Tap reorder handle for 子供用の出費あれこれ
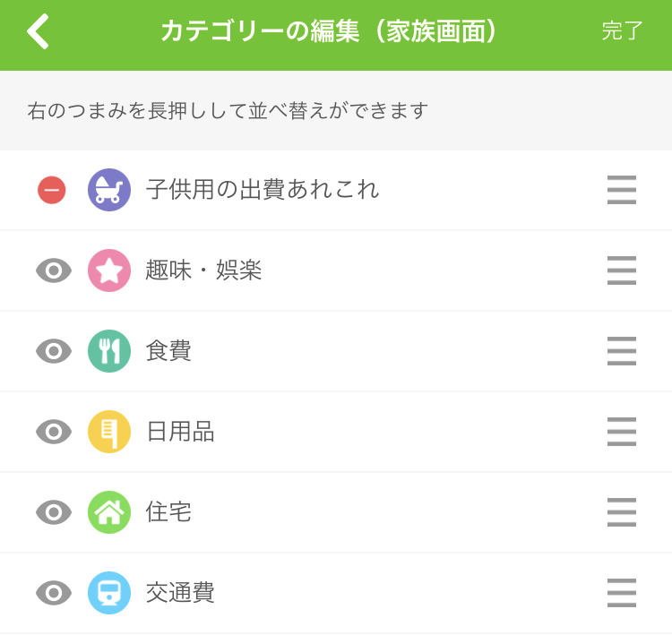This screenshot has height=635, width=672. [x=622, y=190]
